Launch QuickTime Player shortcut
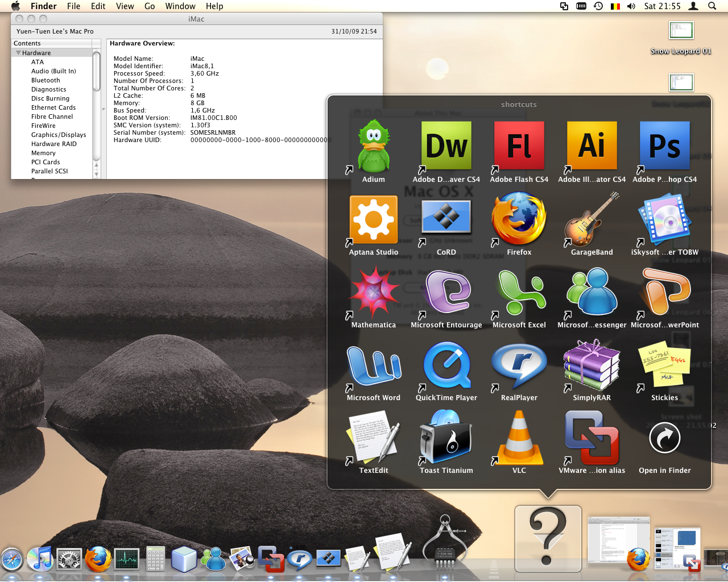The width and height of the screenshot is (728, 582). [446, 365]
